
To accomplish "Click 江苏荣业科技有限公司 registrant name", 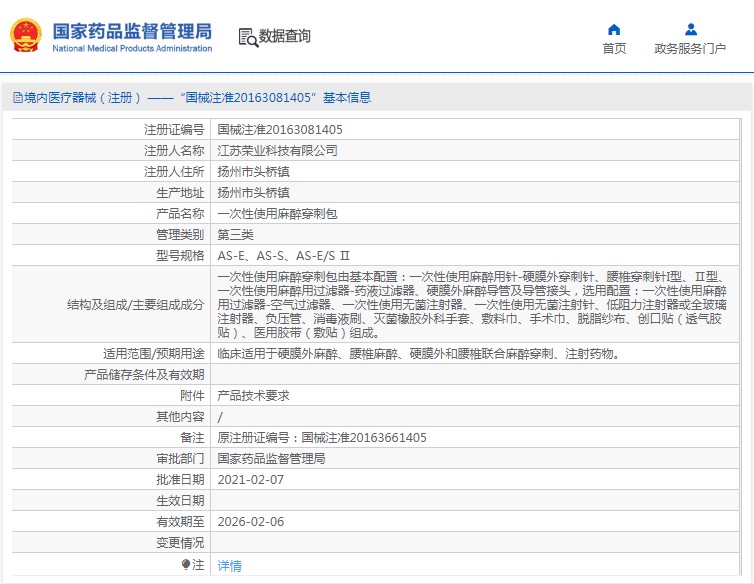I will point(277,151).
